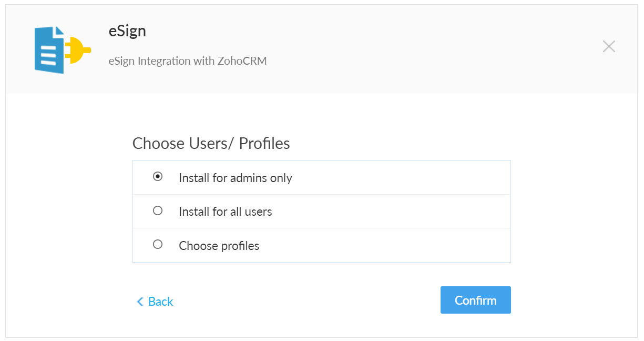The height and width of the screenshot is (341, 644).
Task: Click the 'Install for admins only' label text
Action: coord(235,178)
